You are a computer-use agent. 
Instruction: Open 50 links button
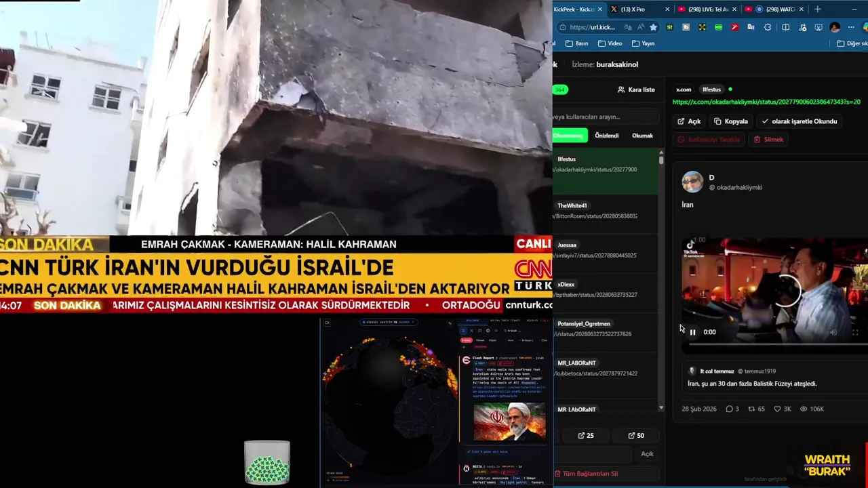636,435
